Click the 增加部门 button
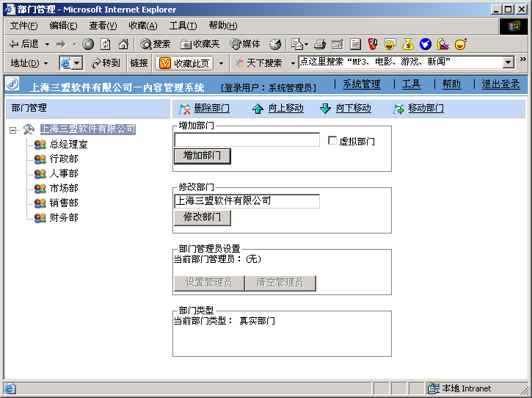Viewport: 532px width, 398px height. pos(203,156)
